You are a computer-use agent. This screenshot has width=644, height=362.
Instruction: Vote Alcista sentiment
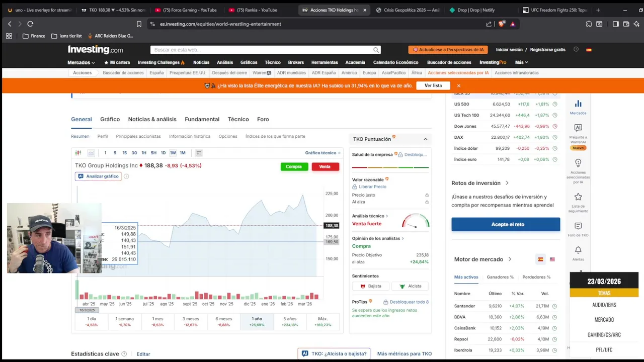410,286
